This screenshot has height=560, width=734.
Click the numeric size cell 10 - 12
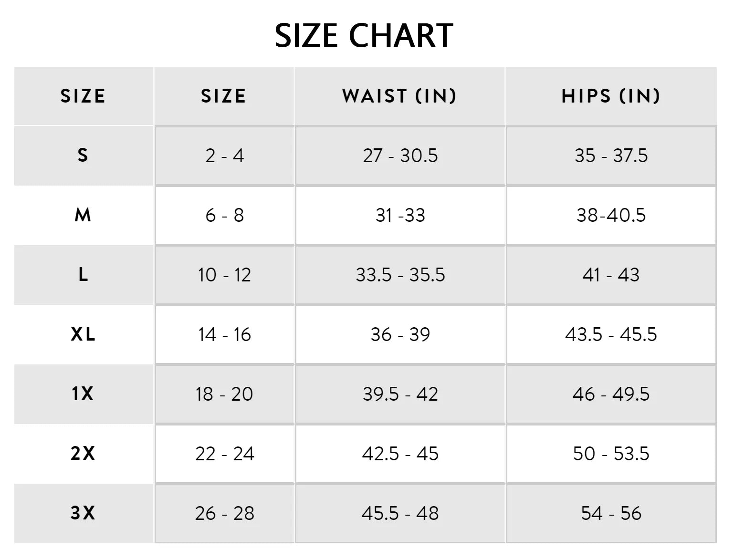click(224, 275)
